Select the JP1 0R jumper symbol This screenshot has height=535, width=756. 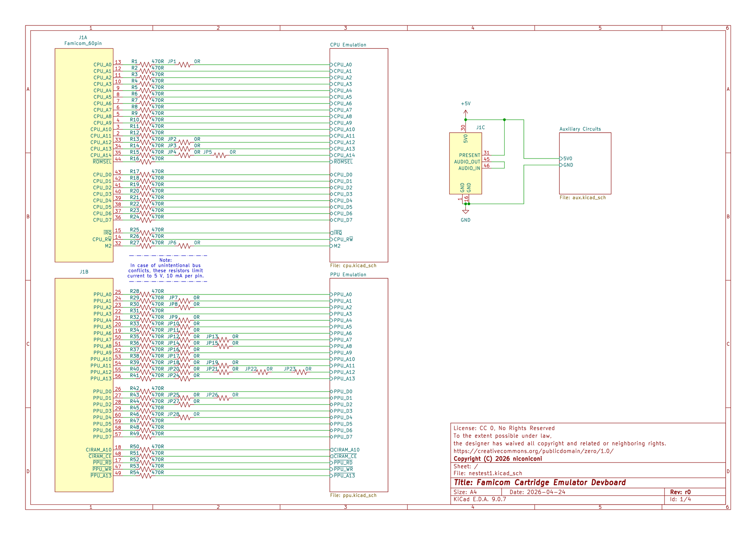click(185, 65)
